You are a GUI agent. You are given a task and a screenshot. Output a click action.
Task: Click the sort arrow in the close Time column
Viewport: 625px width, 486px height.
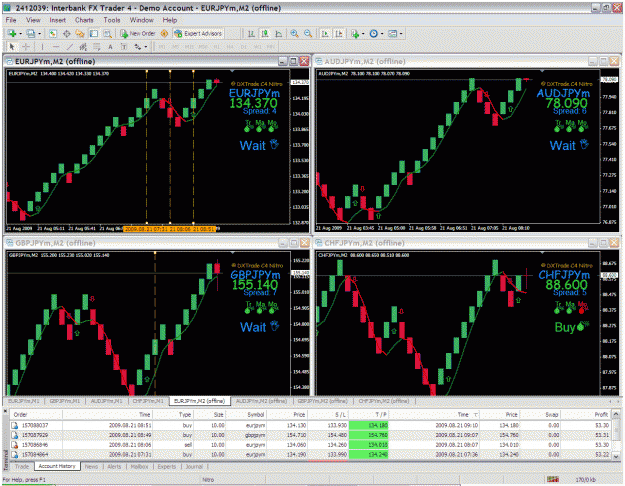pyautogui.click(x=475, y=415)
